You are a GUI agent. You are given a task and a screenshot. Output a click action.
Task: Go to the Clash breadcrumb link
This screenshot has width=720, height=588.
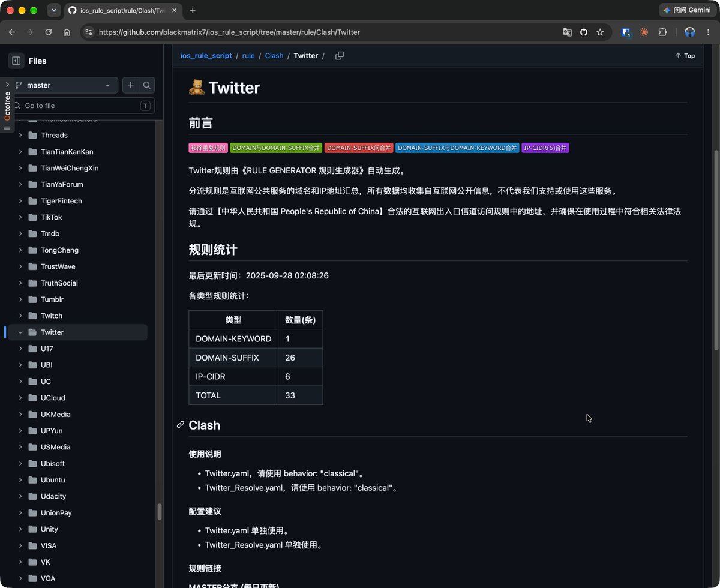point(274,56)
